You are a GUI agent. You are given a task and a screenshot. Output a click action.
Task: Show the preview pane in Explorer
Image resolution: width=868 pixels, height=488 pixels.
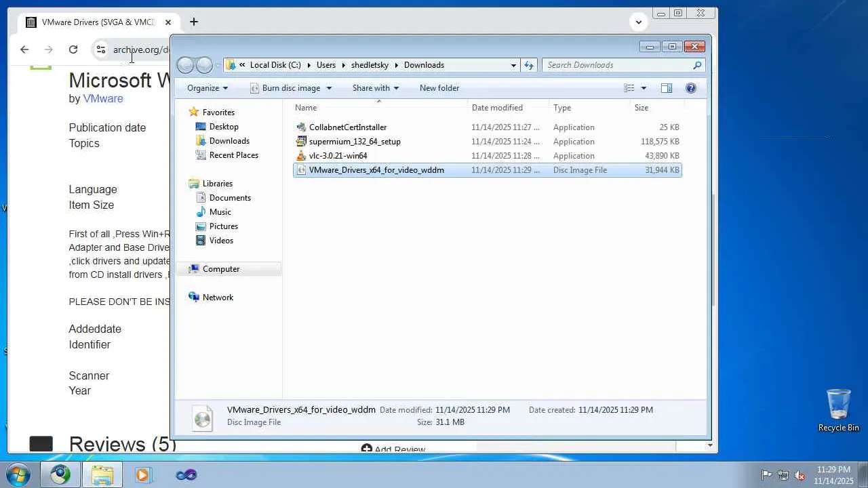click(x=667, y=88)
